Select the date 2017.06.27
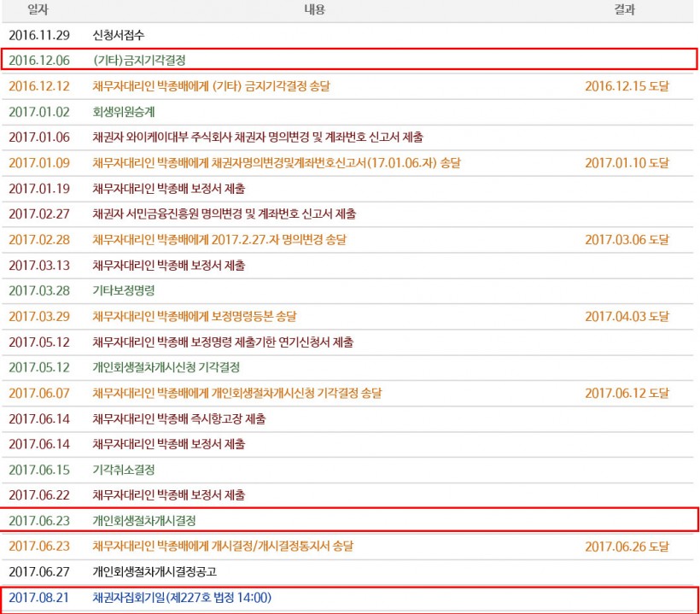 [39, 572]
